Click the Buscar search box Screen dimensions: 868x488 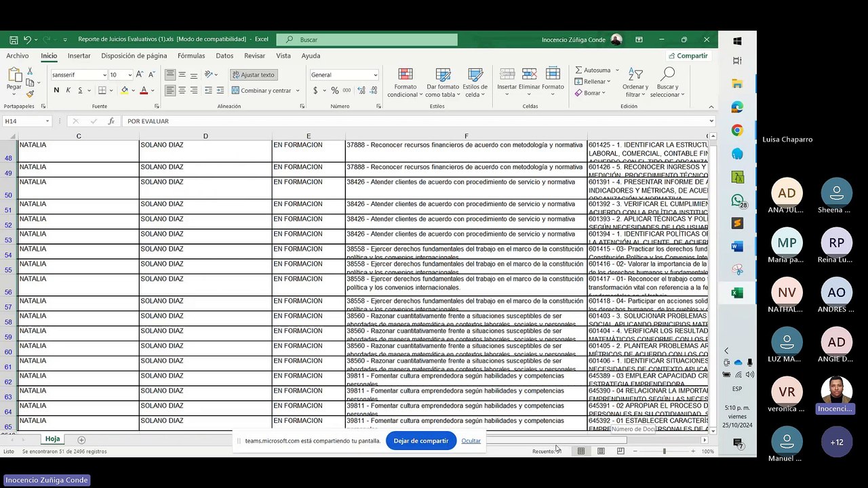point(367,40)
